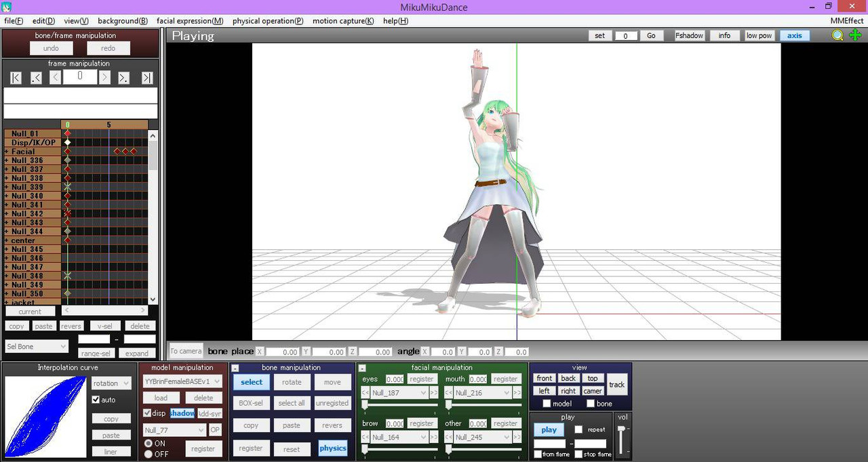Expand the Facial track row
Image resolution: width=868 pixels, height=462 pixels.
click(7, 152)
